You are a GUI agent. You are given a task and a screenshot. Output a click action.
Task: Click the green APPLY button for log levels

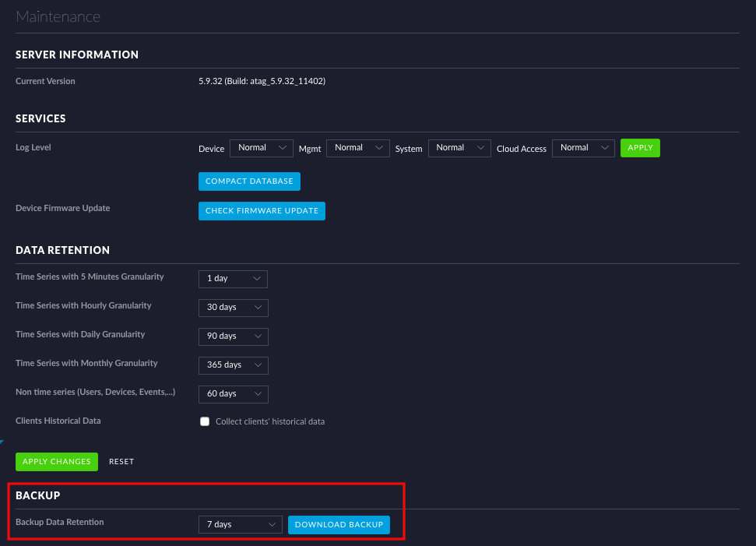pos(640,147)
